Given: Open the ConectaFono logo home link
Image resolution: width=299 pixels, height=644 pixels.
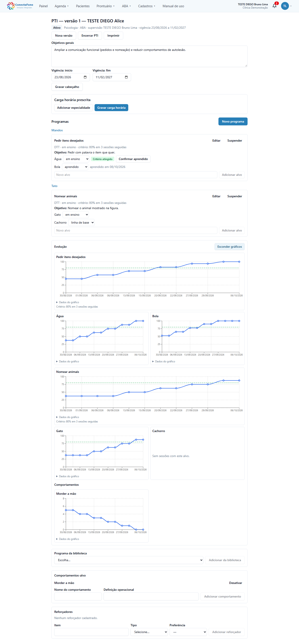Looking at the screenshot, I should click(20, 6).
